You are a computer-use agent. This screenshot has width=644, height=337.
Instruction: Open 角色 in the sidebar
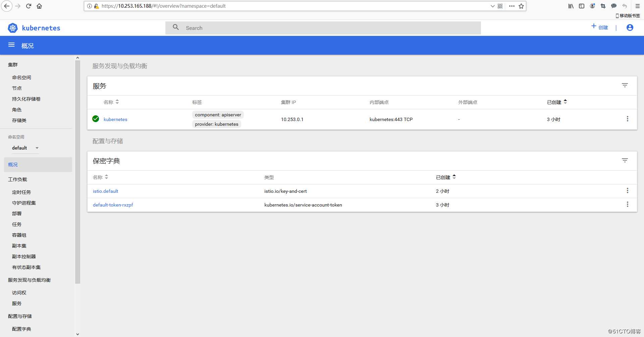[x=17, y=110]
